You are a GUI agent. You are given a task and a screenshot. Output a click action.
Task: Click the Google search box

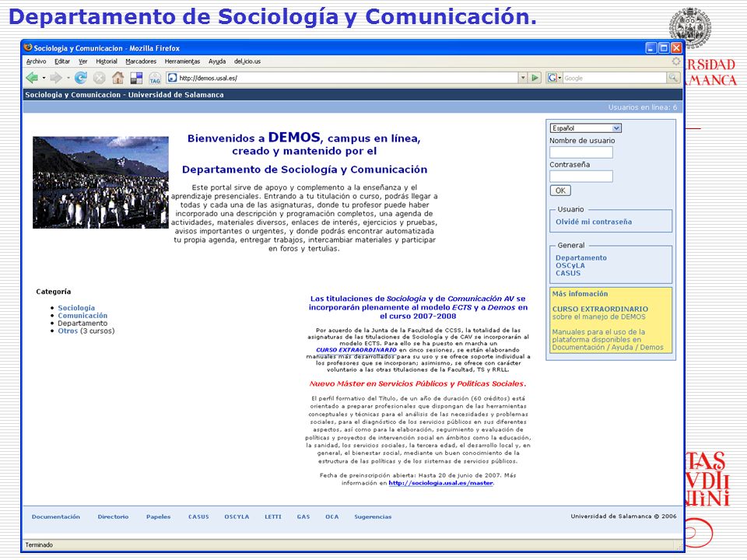coord(615,78)
